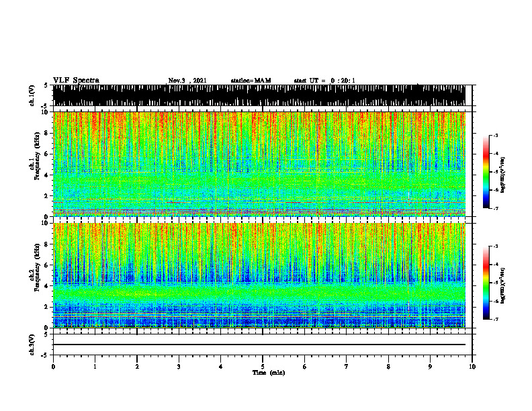Click the 10 kHz tick on ch.1 spectrogram axis

coord(46,112)
